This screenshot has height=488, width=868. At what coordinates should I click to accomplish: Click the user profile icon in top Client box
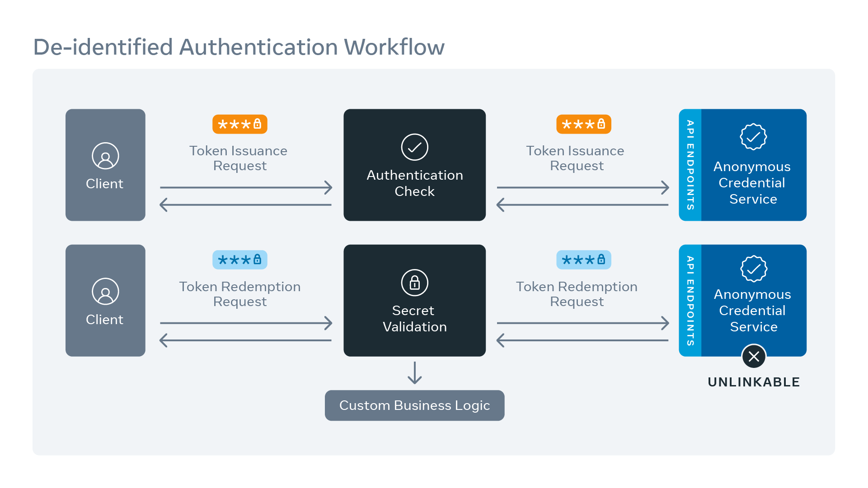pos(105,155)
